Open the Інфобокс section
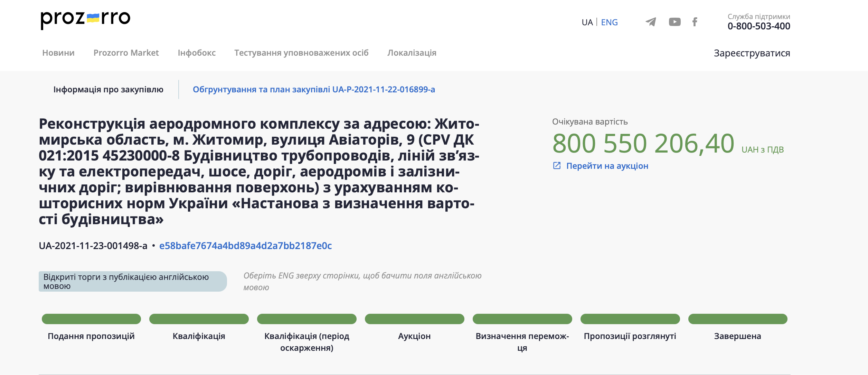 (x=197, y=53)
